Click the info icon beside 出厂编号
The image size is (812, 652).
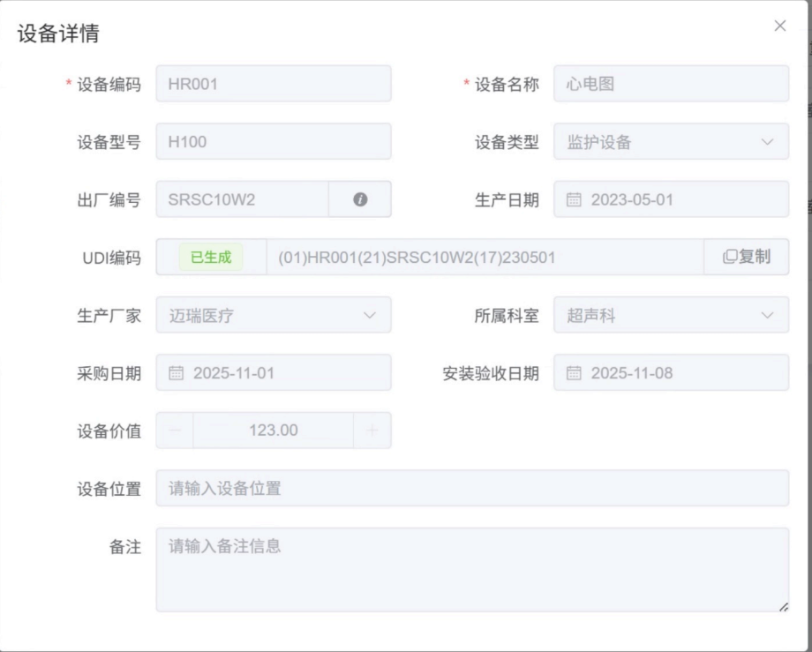coord(360,199)
